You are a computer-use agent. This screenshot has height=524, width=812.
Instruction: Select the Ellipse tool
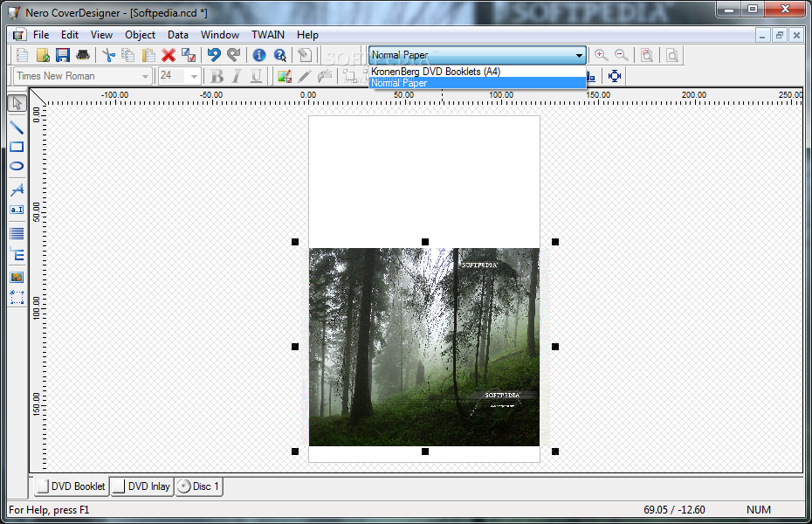click(x=17, y=166)
